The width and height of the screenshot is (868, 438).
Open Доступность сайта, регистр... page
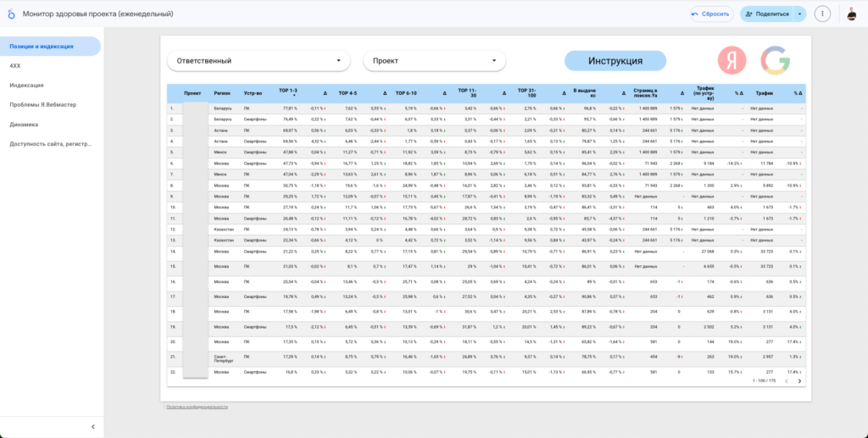point(50,144)
